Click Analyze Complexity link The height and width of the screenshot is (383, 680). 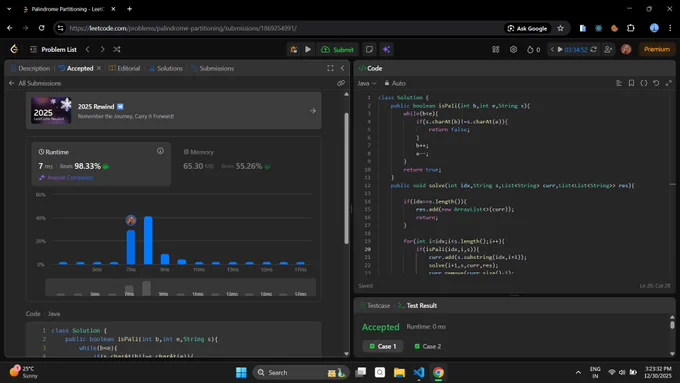66,177
